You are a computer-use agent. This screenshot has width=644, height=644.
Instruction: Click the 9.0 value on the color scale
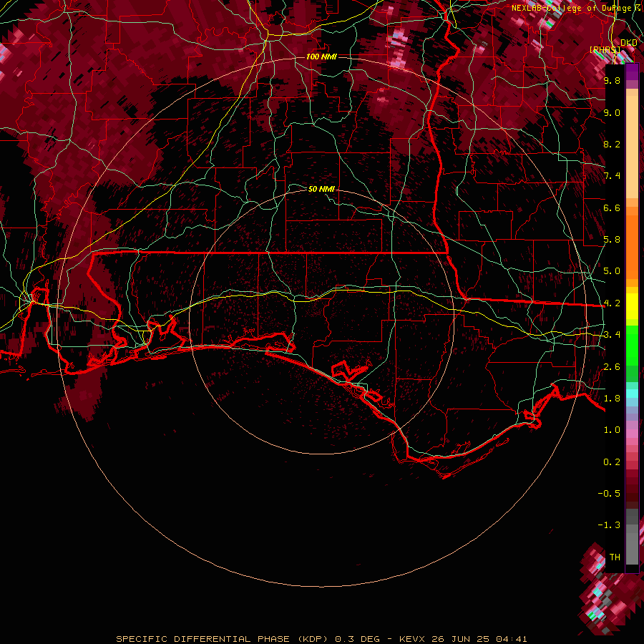click(612, 112)
